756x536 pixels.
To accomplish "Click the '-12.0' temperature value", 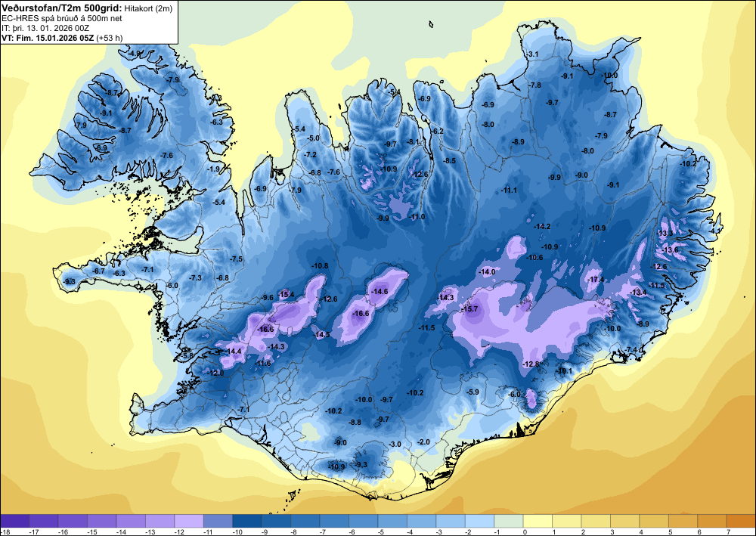I will 215,373.
